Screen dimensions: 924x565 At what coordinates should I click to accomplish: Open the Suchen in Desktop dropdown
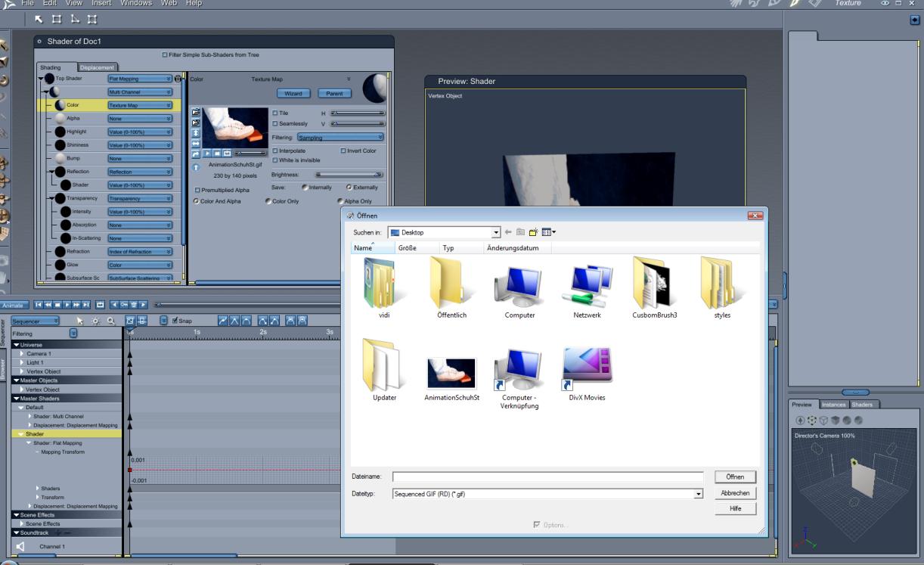click(444, 232)
